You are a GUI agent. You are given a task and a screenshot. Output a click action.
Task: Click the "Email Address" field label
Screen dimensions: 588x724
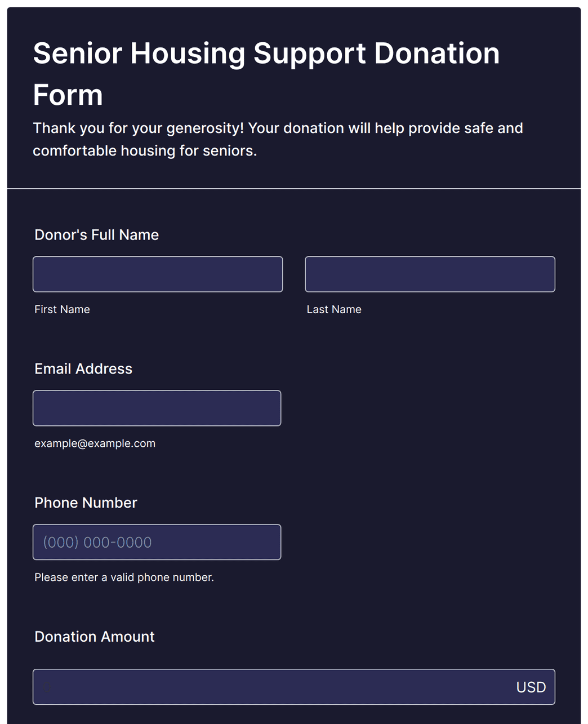[83, 368]
